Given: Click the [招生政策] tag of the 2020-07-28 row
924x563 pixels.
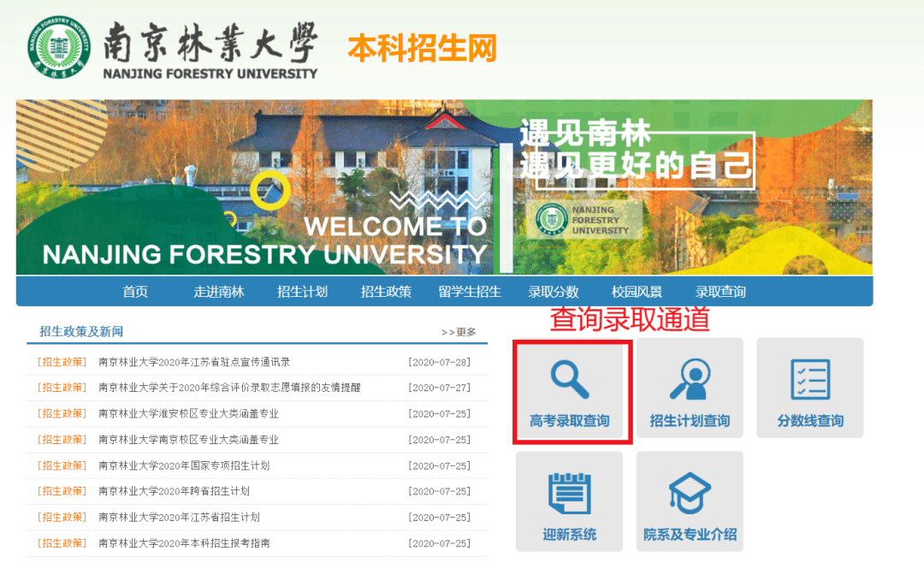Looking at the screenshot, I should pyautogui.click(x=62, y=362).
